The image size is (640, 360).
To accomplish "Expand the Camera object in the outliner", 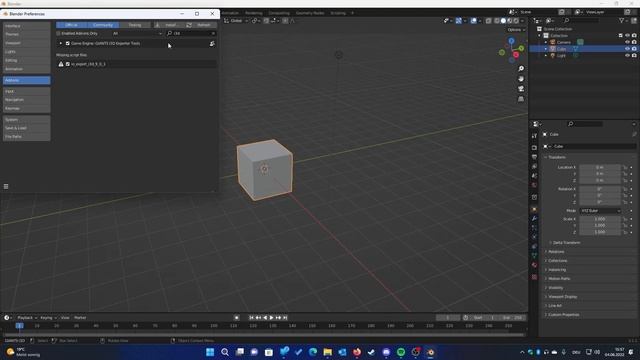I will coord(546,42).
